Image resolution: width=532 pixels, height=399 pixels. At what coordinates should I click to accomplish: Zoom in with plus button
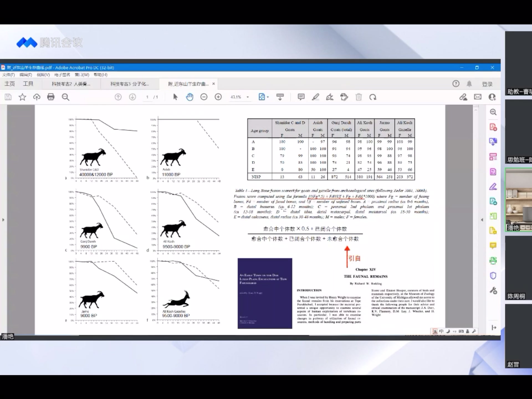point(218,97)
